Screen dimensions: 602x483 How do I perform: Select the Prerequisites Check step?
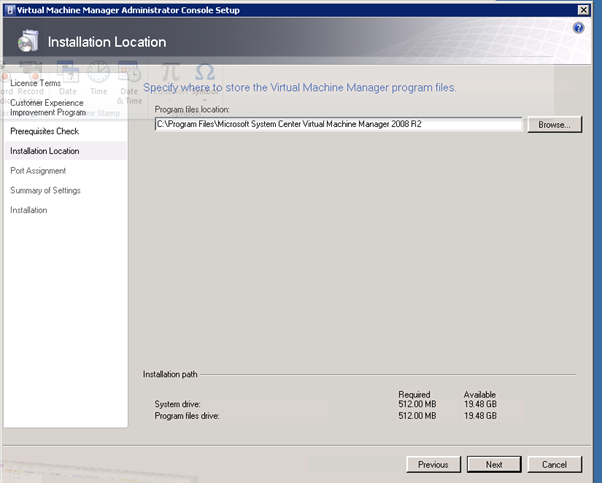45,131
